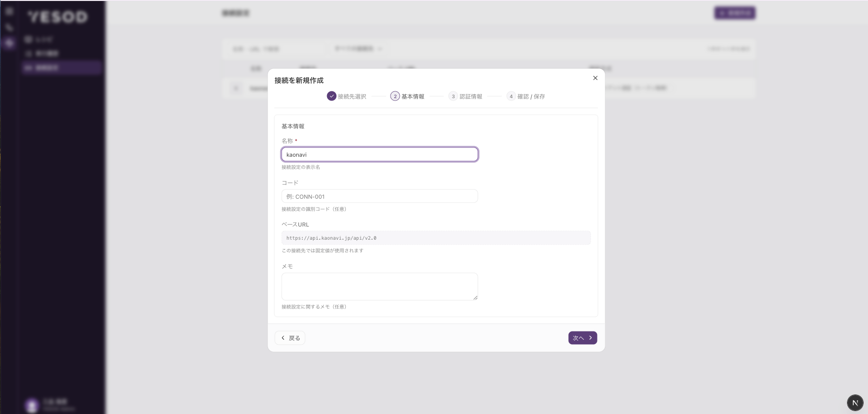
Task: Open the Next.js dev tools indicator
Action: (855, 403)
